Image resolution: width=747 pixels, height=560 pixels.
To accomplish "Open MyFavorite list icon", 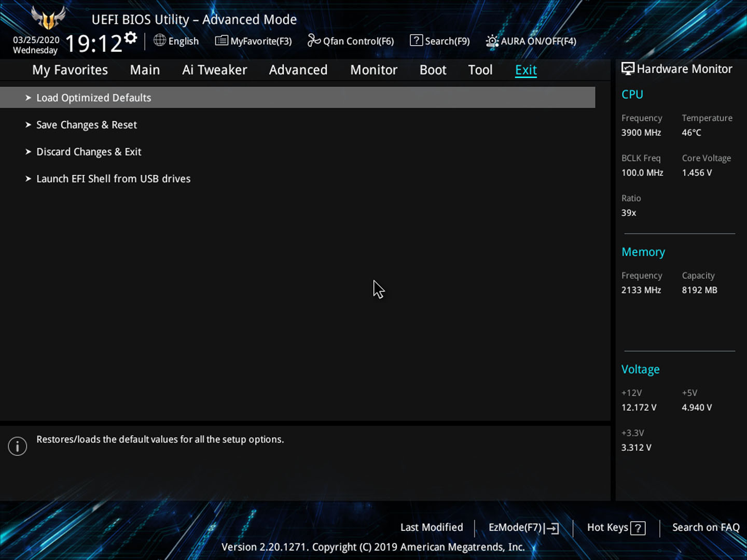I will coord(222,40).
